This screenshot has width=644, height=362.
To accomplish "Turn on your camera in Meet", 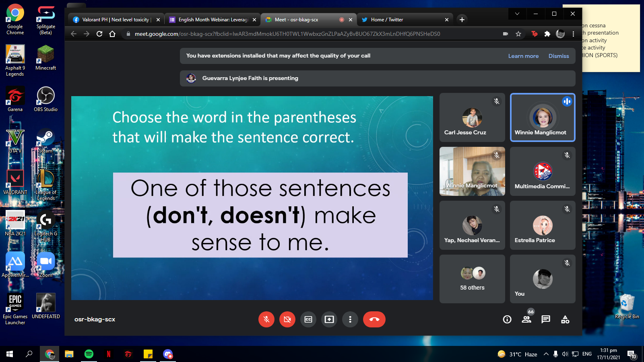I will click(x=287, y=319).
